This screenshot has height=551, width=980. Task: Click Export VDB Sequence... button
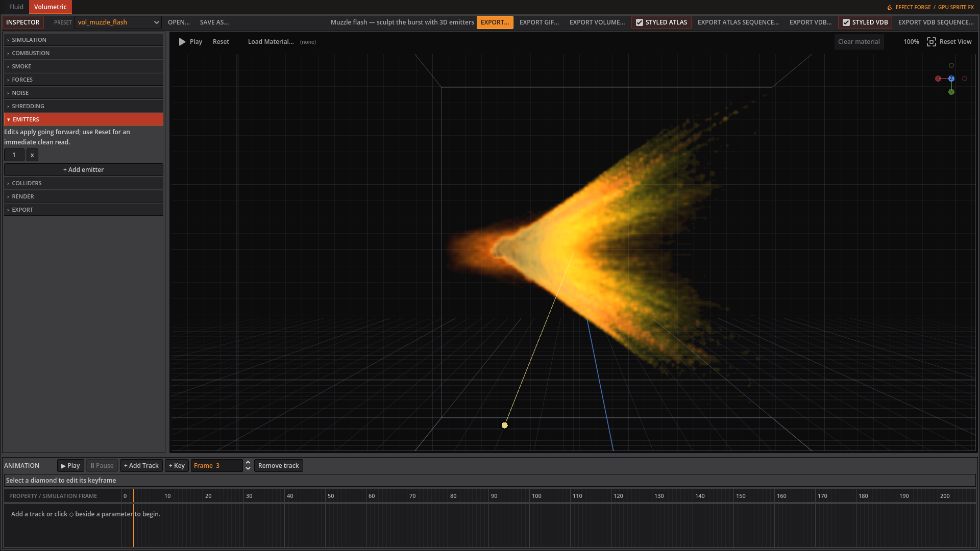pyautogui.click(x=936, y=22)
